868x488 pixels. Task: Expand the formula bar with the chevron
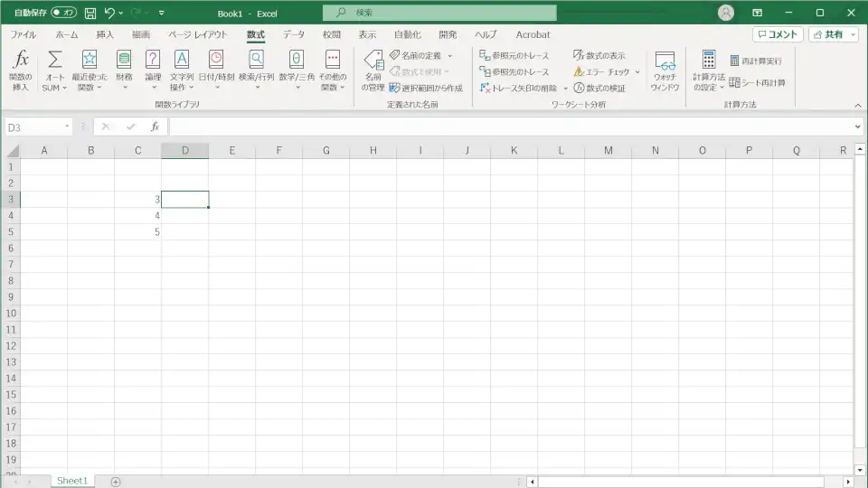(857, 127)
